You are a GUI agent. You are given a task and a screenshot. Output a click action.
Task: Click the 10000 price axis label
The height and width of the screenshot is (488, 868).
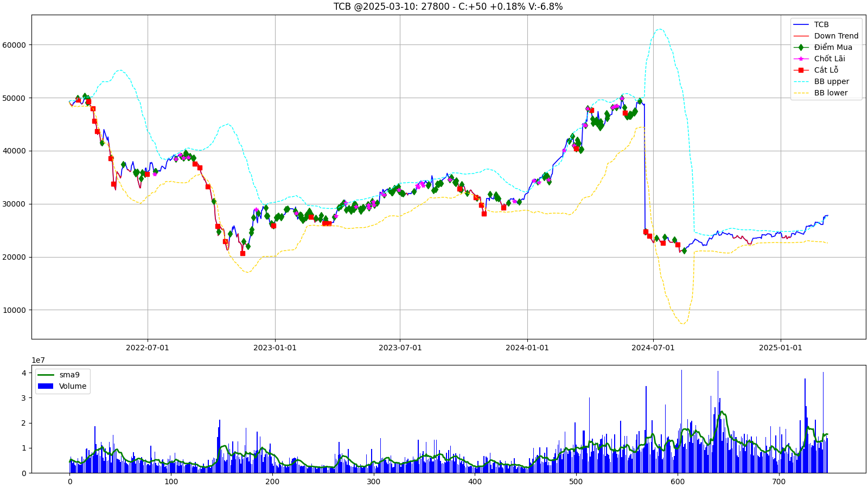[14, 310]
